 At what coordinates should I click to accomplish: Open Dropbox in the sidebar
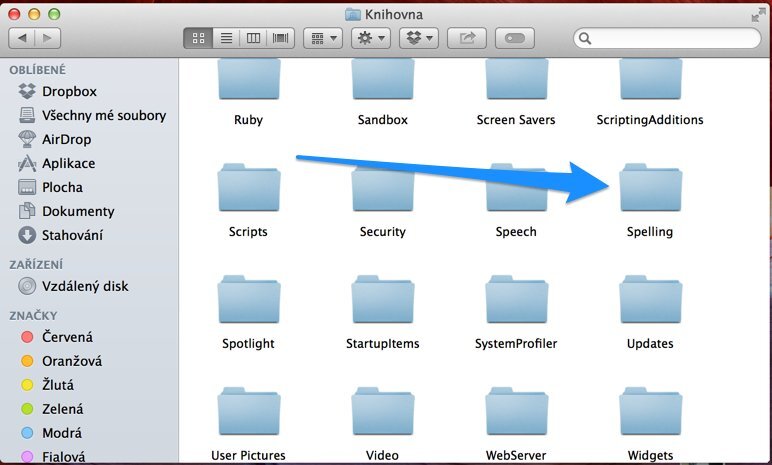68,91
